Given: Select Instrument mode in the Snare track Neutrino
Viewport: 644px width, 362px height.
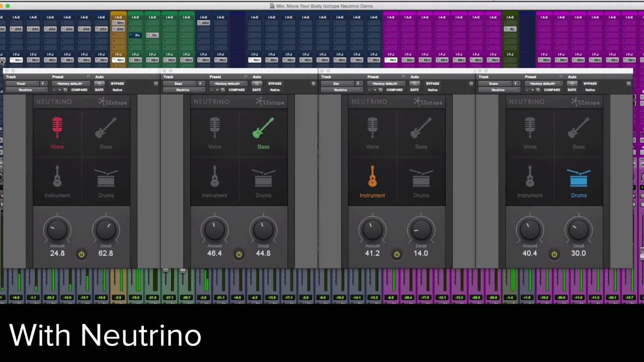Looking at the screenshot, I should (x=530, y=182).
